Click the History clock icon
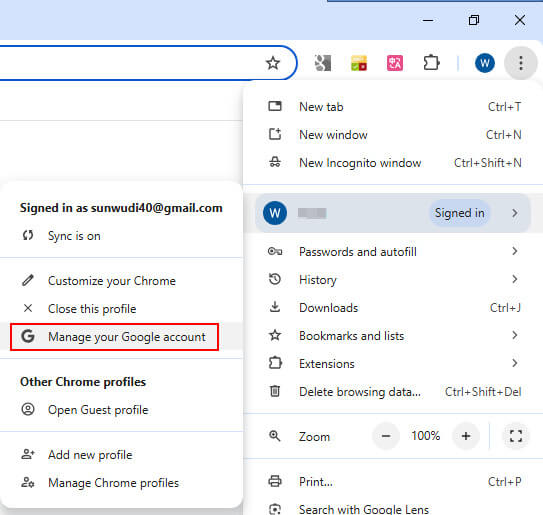 [275, 279]
